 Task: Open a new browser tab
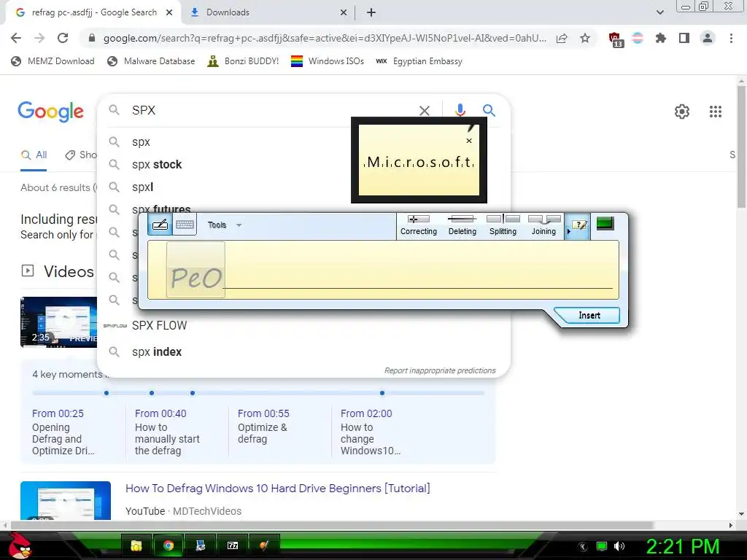(371, 12)
